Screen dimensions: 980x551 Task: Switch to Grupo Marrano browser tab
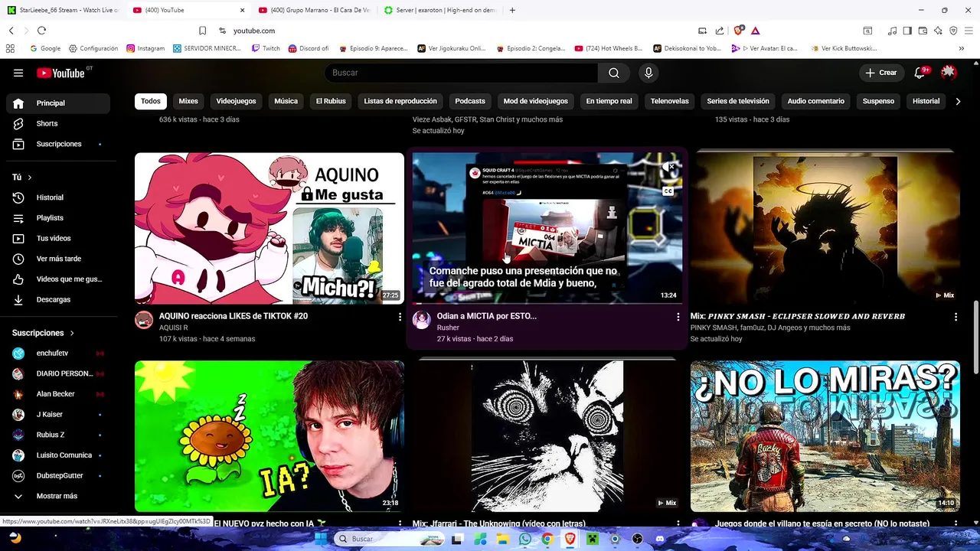pyautogui.click(x=314, y=10)
